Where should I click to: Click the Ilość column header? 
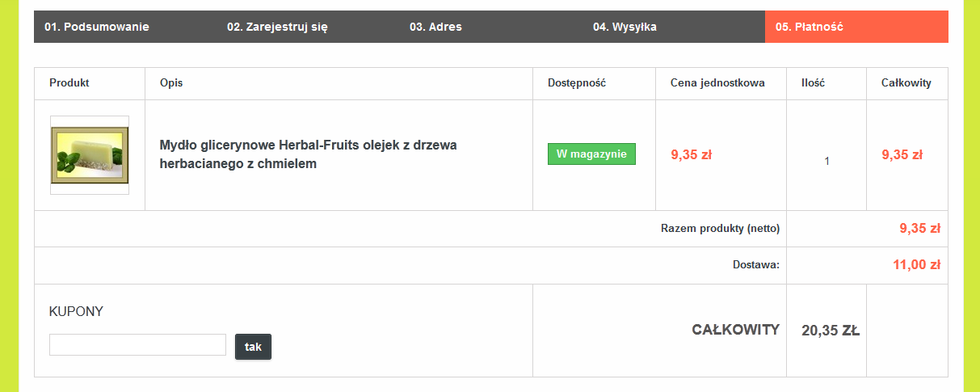coord(813,83)
